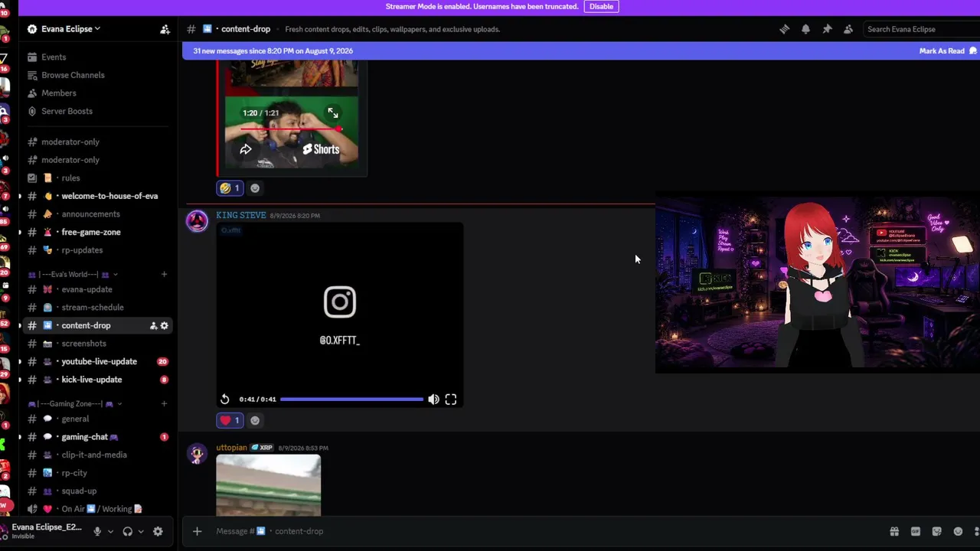
Task: Create channel in Eva's World category
Action: pos(164,274)
